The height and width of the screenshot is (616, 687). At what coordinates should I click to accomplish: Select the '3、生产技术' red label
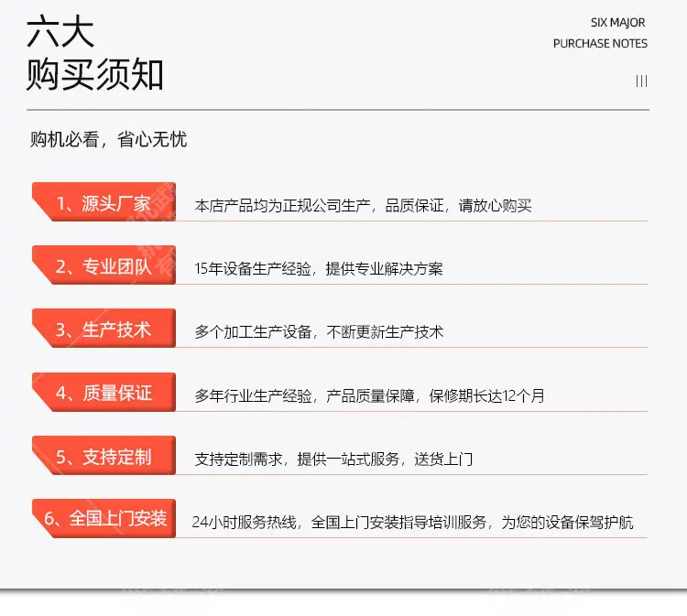tap(104, 329)
